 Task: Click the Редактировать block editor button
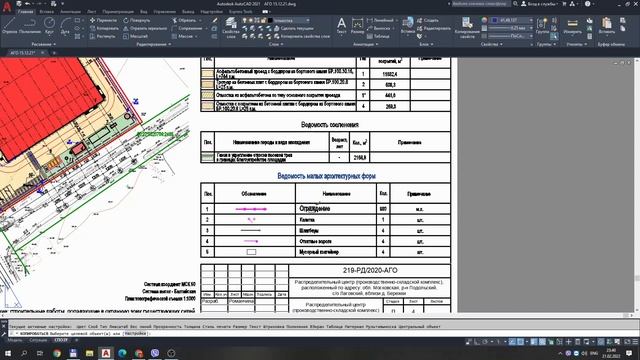tap(433, 28)
